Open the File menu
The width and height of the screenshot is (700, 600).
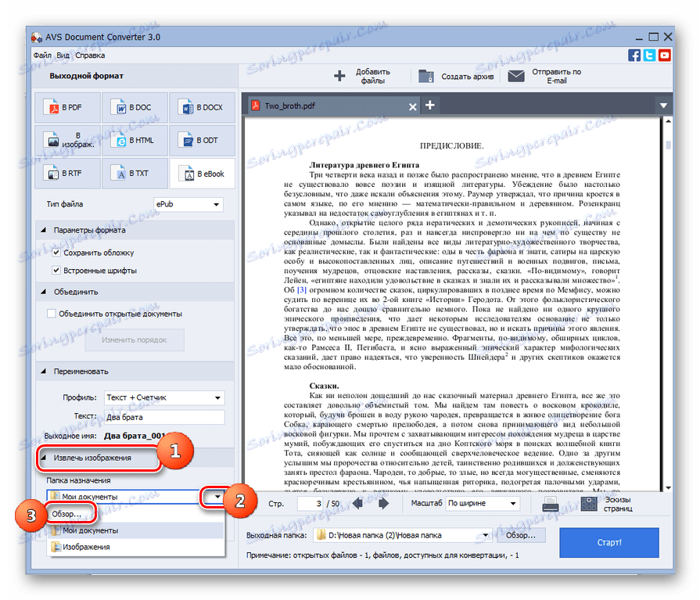[x=42, y=56]
